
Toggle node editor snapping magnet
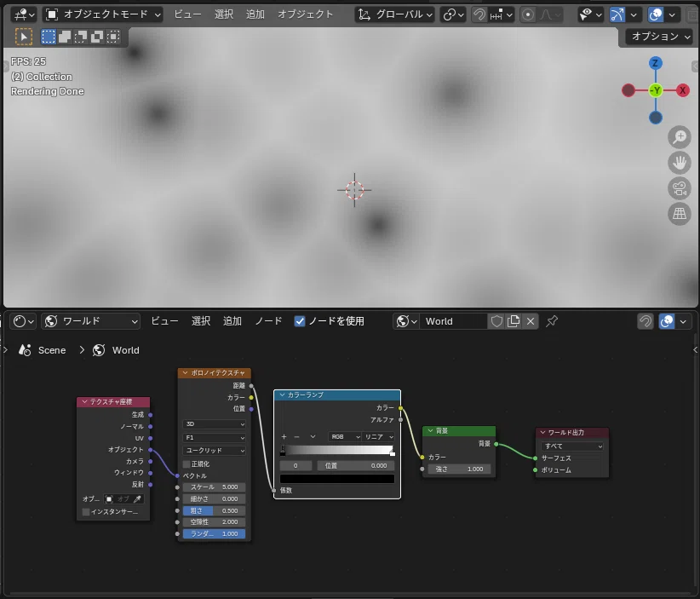point(645,321)
